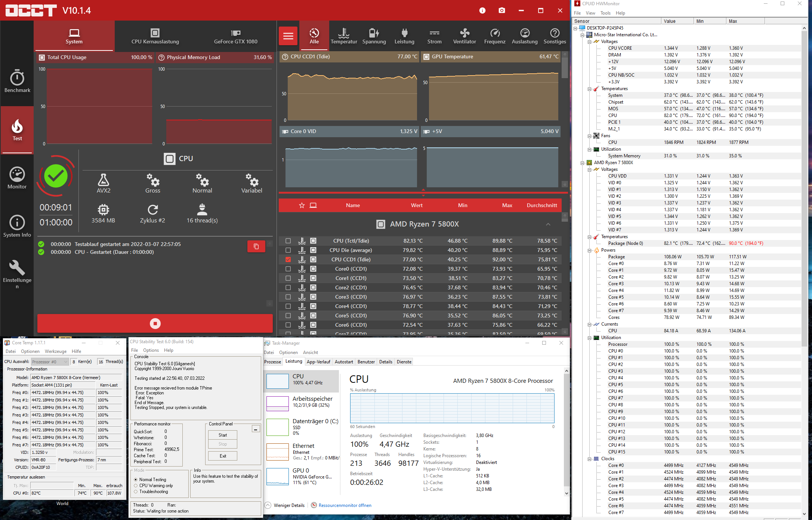
Task: Open the Prozessor #0 dropdown in Core Temp
Action: pyautogui.click(x=50, y=361)
